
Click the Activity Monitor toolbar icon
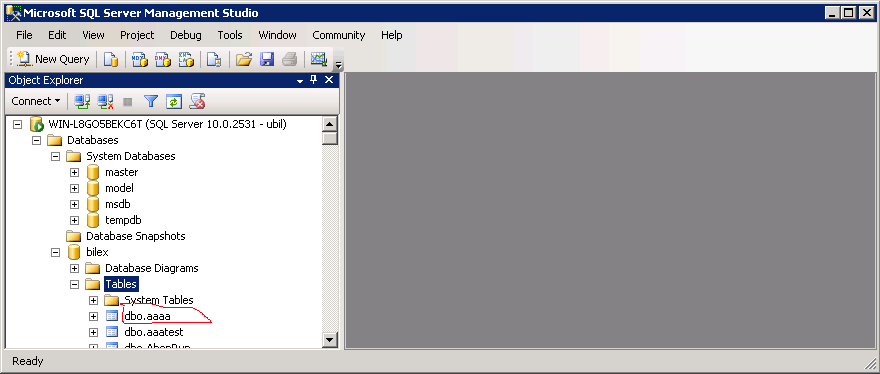coord(319,59)
